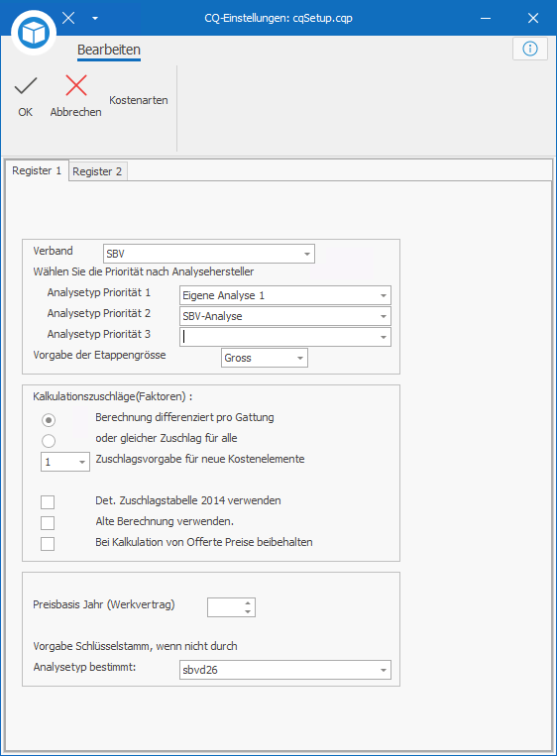Choose 'oder gleicher Zuschlag für alle' option

click(x=49, y=441)
